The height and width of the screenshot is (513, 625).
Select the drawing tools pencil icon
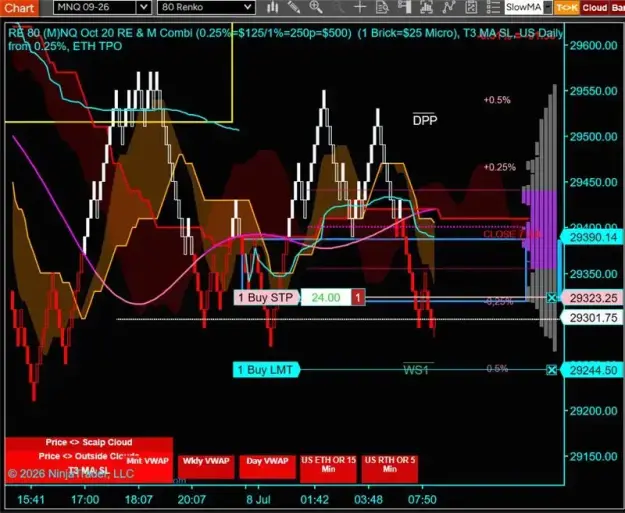click(294, 7)
